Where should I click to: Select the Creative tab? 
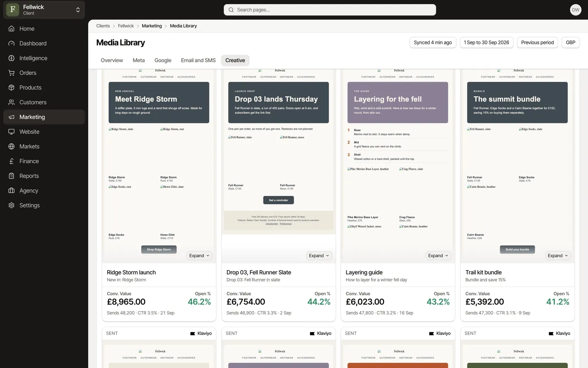[x=235, y=61]
